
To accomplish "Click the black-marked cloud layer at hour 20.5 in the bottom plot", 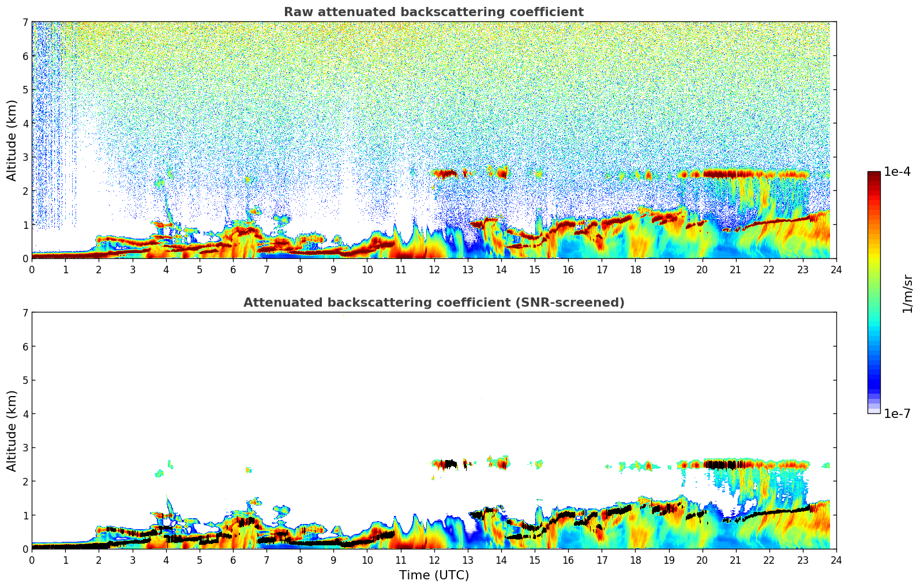I will point(719,464).
